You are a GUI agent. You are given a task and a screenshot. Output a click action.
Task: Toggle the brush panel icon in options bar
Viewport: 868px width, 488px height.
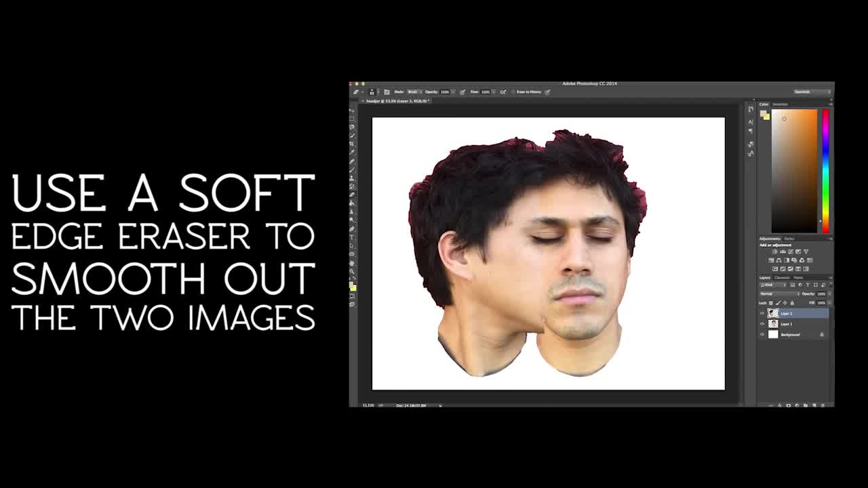(x=387, y=92)
